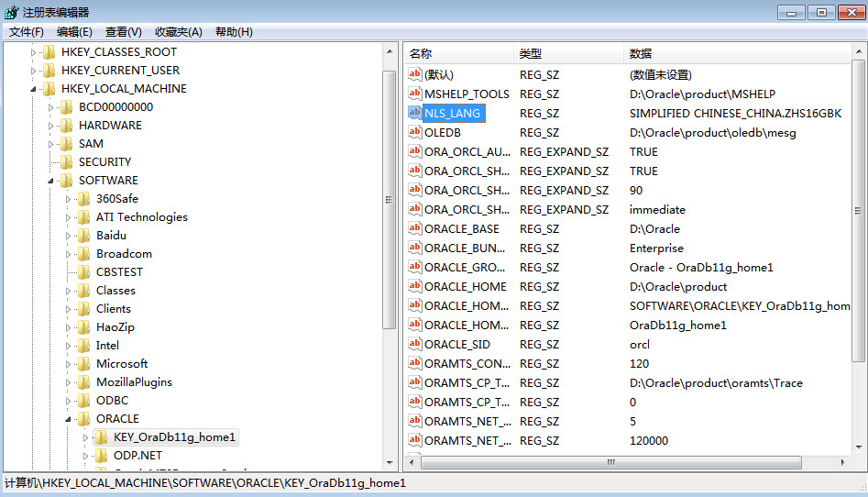Click the ORACLE_HOME value icon
The width and height of the screenshot is (868, 497).
tap(414, 286)
